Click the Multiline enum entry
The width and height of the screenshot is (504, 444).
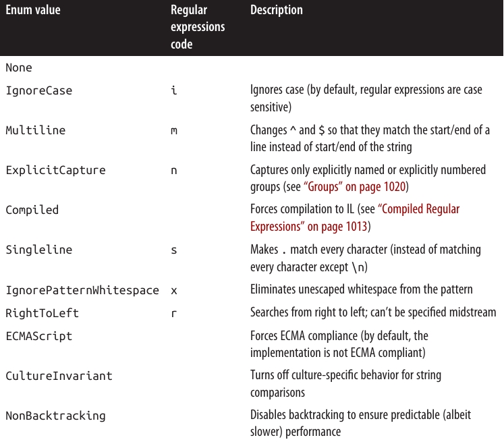[35, 130]
